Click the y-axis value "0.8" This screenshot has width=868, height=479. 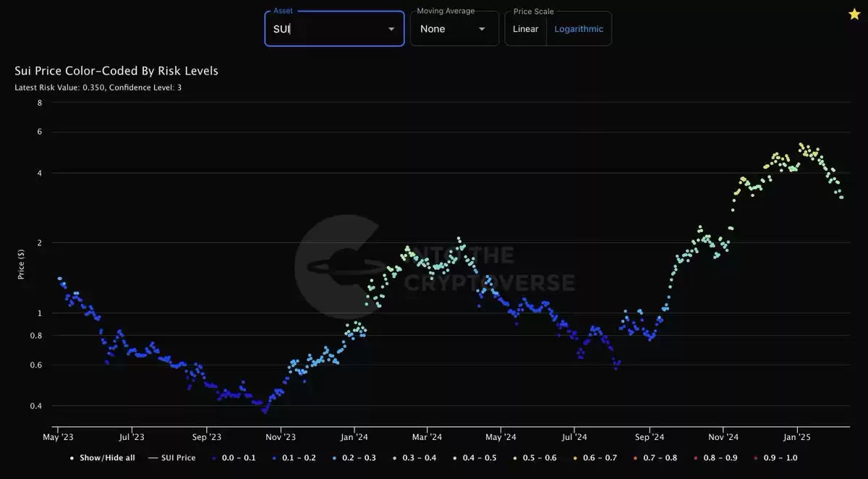(38, 336)
